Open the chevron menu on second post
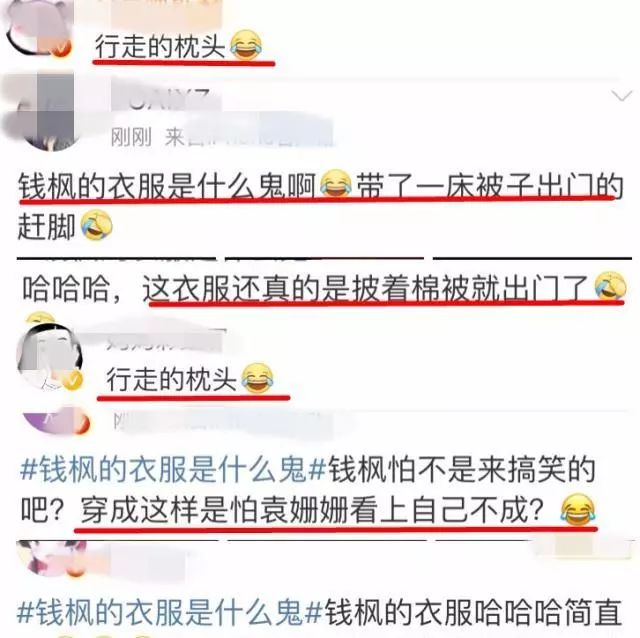The height and width of the screenshot is (638, 640). (621, 96)
